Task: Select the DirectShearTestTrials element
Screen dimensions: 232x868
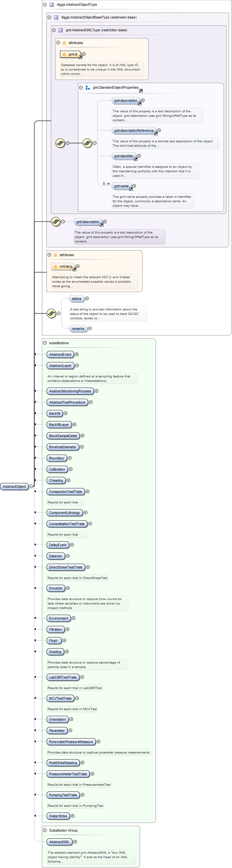Action: click(65, 568)
